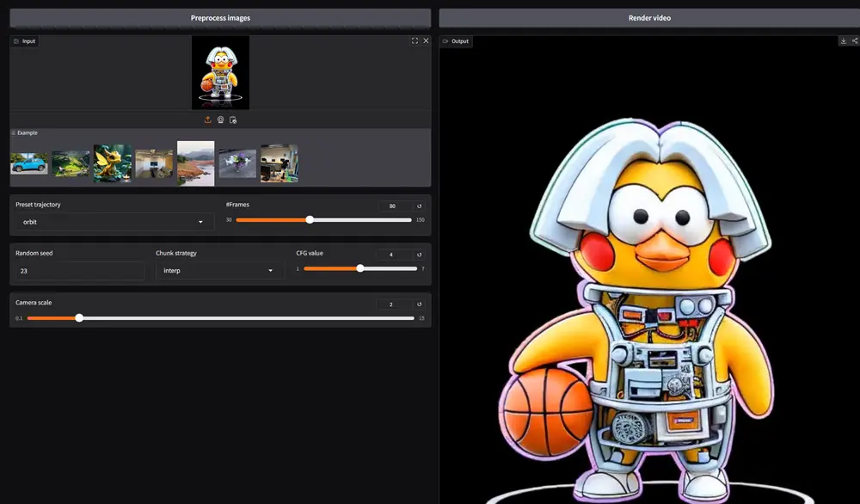The width and height of the screenshot is (860, 504).
Task: Remove the input image
Action: 425,40
